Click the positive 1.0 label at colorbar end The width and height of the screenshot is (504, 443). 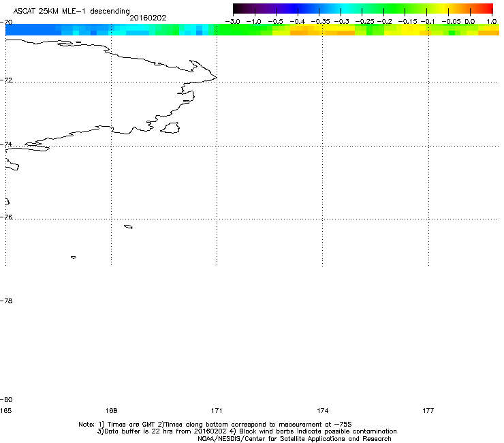(492, 22)
